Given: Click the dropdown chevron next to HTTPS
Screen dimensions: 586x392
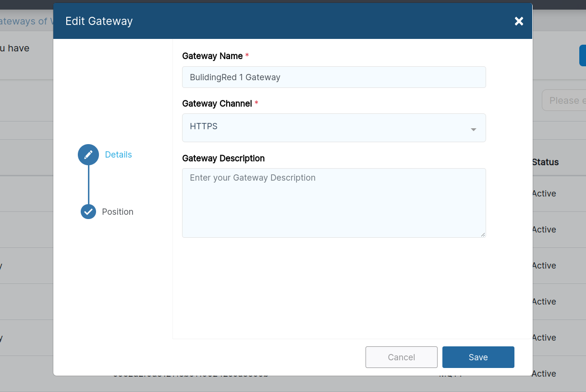Looking at the screenshot, I should point(474,128).
